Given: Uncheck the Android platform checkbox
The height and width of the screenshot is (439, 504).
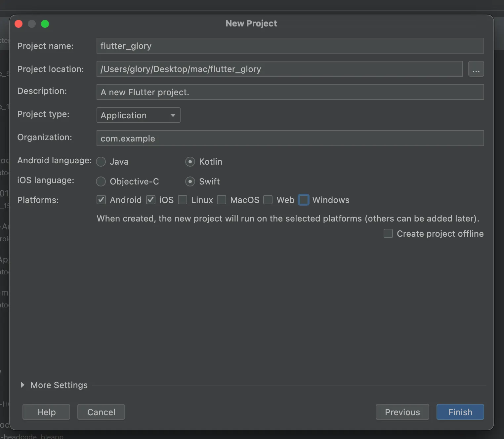Looking at the screenshot, I should [x=101, y=200].
